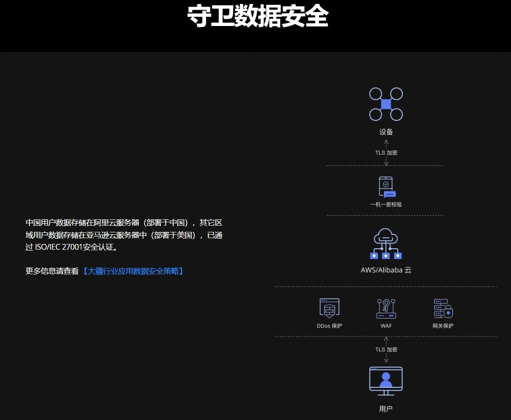This screenshot has width=511, height=420.
Task: Click the 设备 label under the drone
Action: [x=386, y=132]
